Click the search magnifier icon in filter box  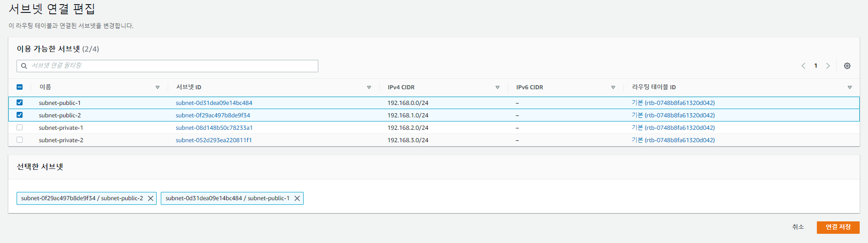(x=24, y=66)
